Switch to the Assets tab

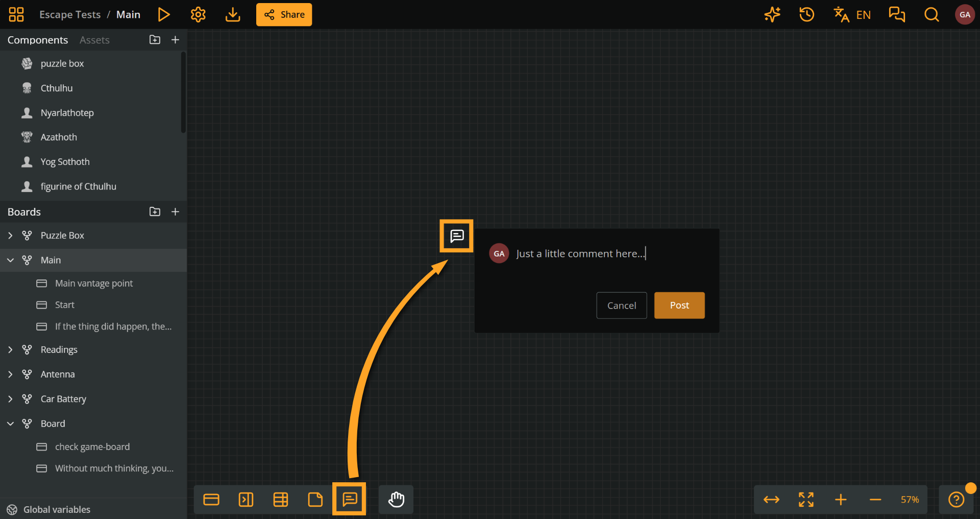click(94, 40)
